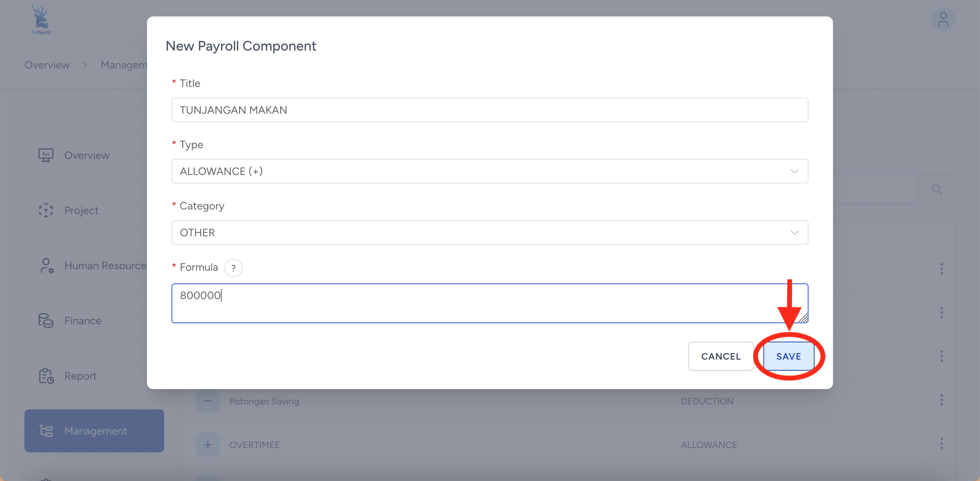Click the Project sidebar icon
This screenshot has width=980, height=481.
[46, 210]
